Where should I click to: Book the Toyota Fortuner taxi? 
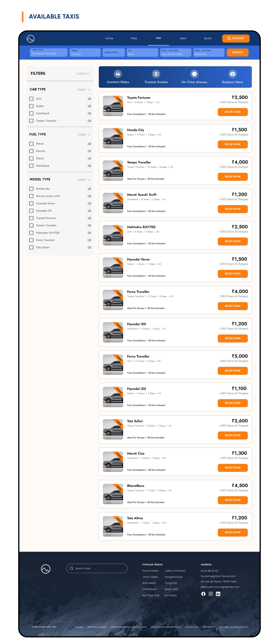[x=232, y=112]
